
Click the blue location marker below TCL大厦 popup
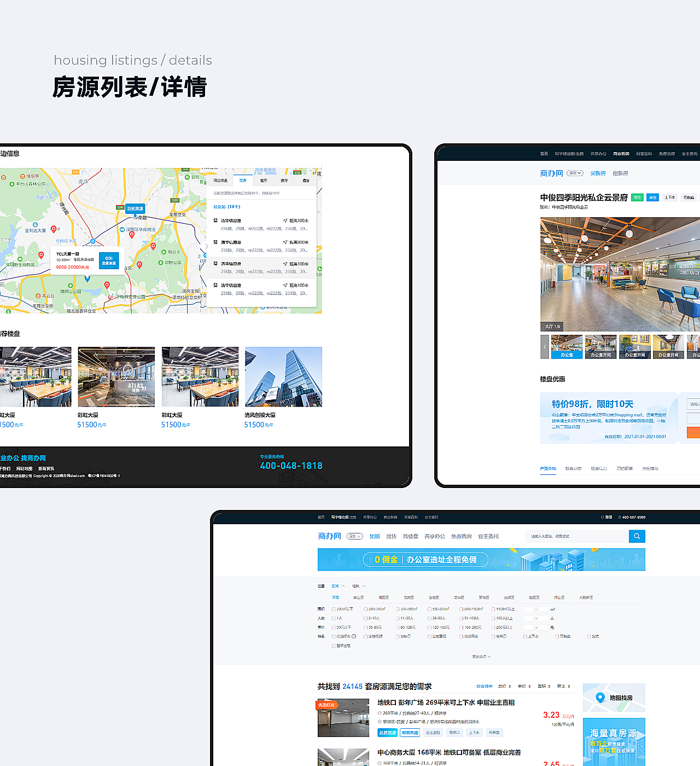pos(87,279)
